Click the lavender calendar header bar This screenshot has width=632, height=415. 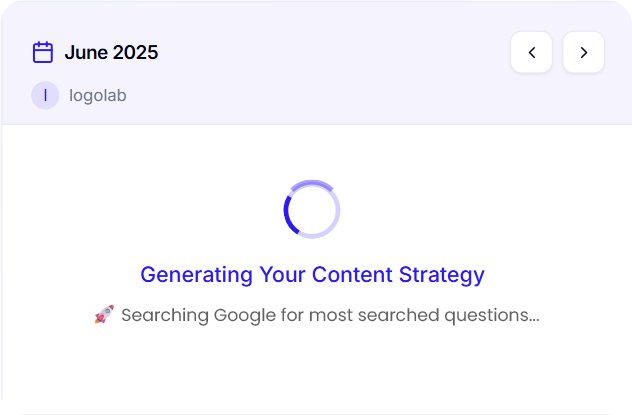(316, 62)
